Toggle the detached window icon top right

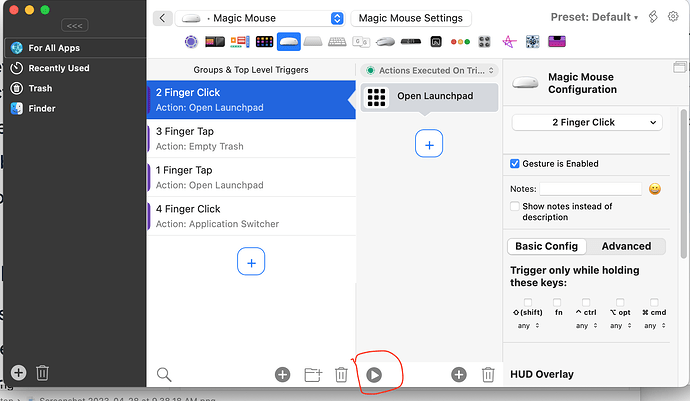(680, 67)
